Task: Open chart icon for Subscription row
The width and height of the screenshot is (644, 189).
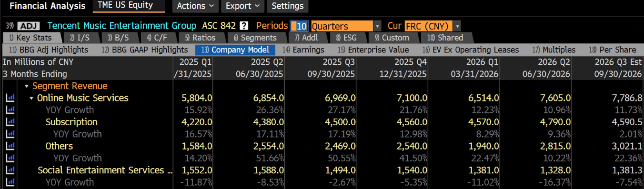Action: pyautogui.click(x=10, y=122)
